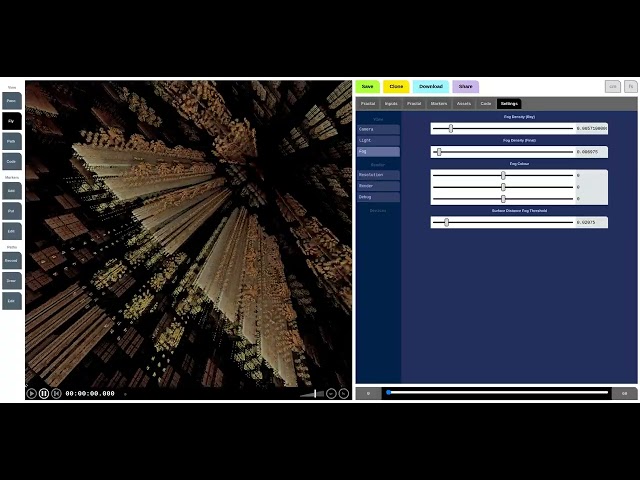Select Path view mode in the sidebar

pyautogui.click(x=12, y=141)
